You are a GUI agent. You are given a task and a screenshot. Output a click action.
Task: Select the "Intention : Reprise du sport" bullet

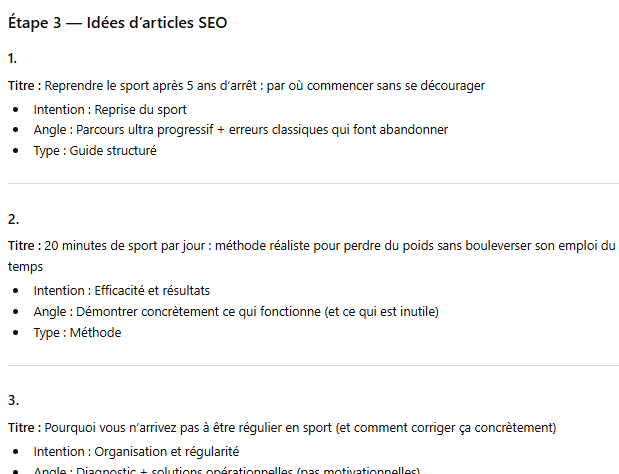[110, 109]
